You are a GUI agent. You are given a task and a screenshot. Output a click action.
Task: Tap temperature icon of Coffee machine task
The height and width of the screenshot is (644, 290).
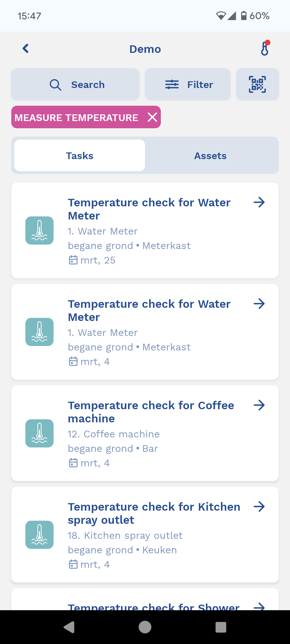(39, 433)
